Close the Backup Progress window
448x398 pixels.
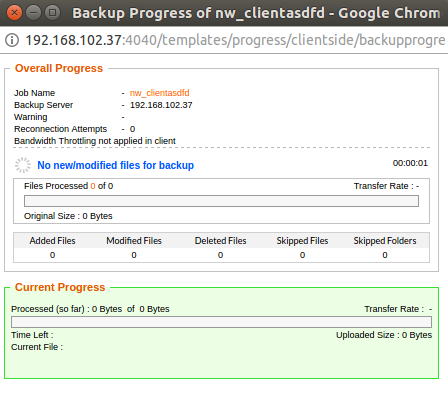click(14, 13)
